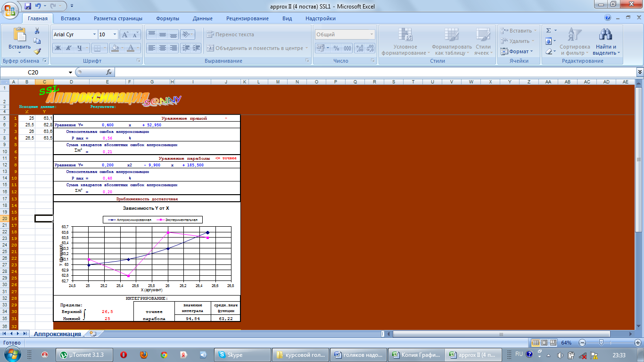Viewport: 644px width, 362px height.
Task: Insert a new worksheet tab icon
Action: [x=93, y=334]
